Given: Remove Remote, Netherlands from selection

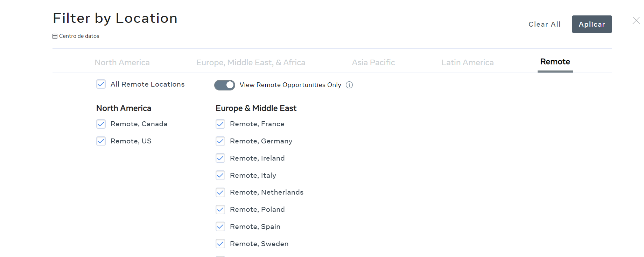Looking at the screenshot, I should [220, 192].
